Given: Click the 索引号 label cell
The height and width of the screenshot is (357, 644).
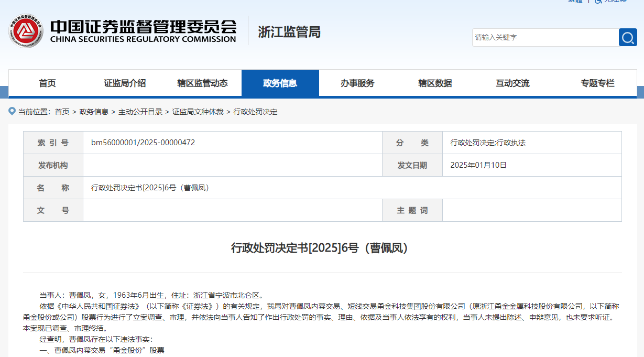Looking at the screenshot, I should click(53, 143).
